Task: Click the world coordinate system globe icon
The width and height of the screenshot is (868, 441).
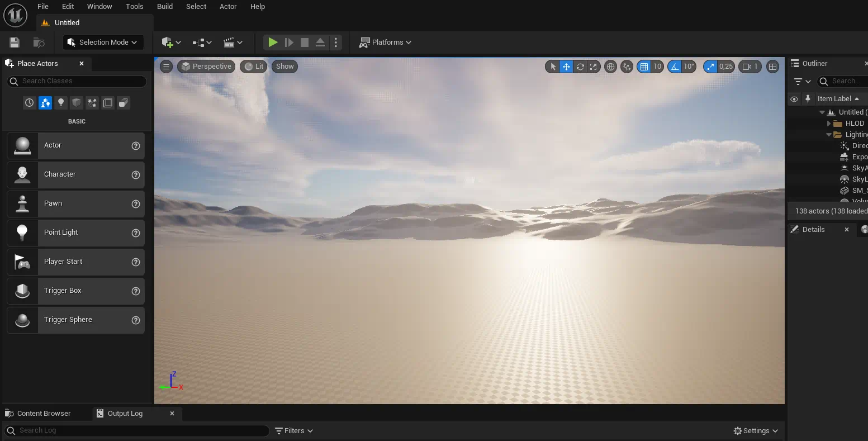Action: [x=611, y=67]
